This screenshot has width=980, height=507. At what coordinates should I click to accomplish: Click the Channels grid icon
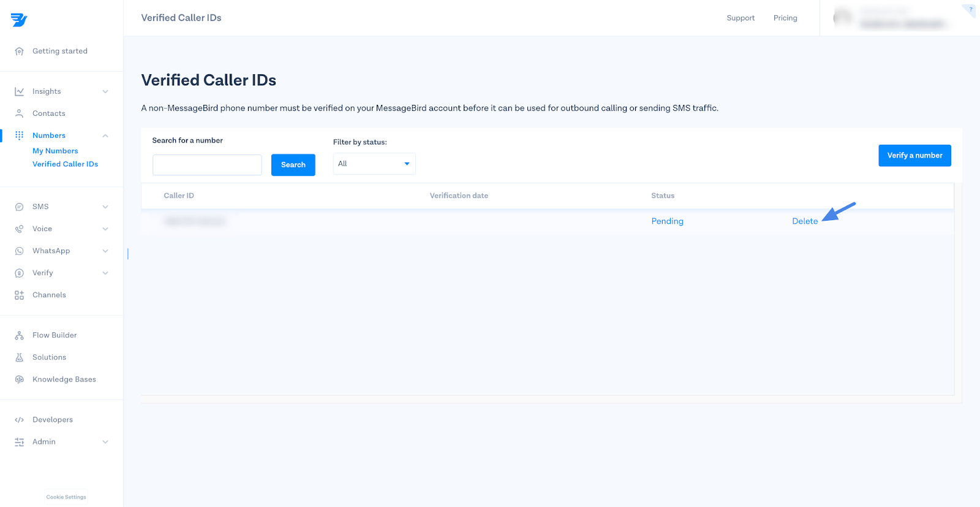pyautogui.click(x=20, y=295)
